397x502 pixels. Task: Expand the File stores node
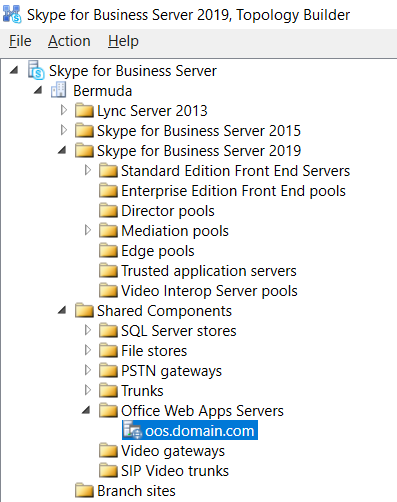pyautogui.click(x=88, y=350)
